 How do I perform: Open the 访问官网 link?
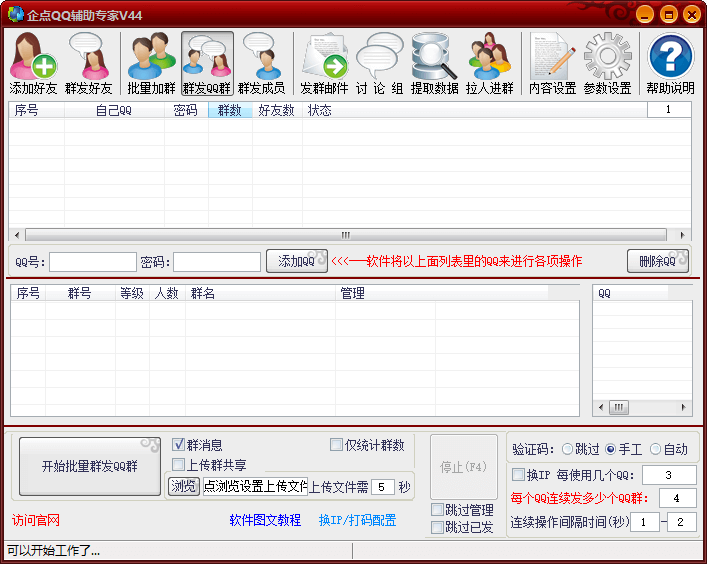(x=36, y=520)
